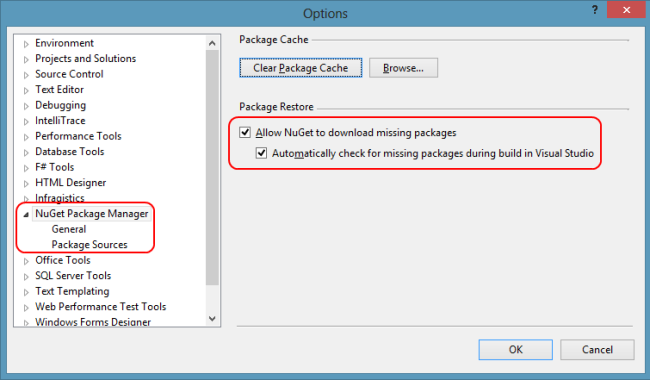Click the Cancel button

click(x=597, y=349)
